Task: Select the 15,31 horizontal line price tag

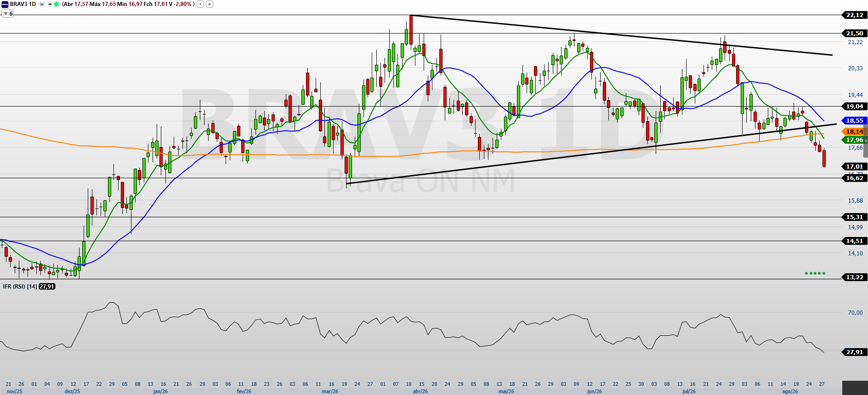Action: coord(854,217)
